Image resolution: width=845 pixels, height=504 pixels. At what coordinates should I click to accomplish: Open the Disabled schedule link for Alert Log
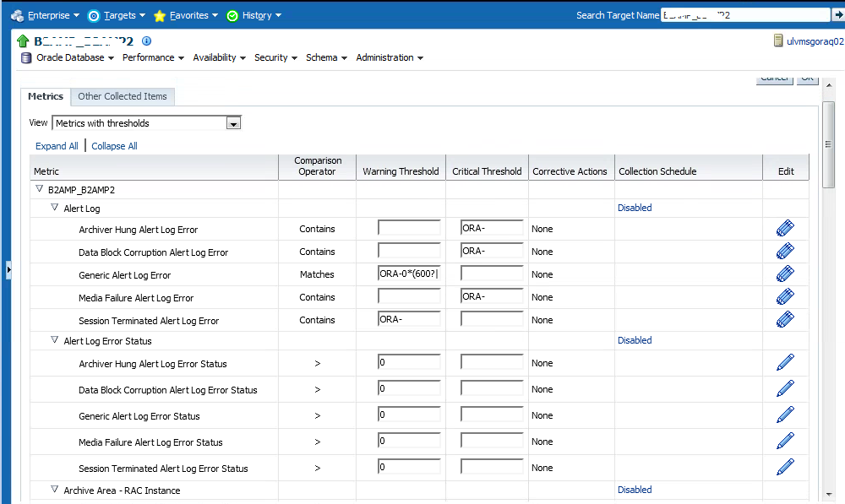point(635,208)
